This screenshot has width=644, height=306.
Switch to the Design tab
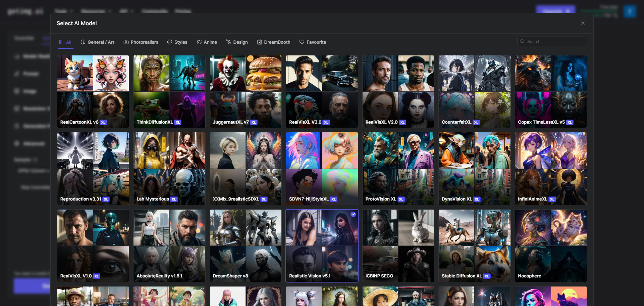(x=237, y=42)
